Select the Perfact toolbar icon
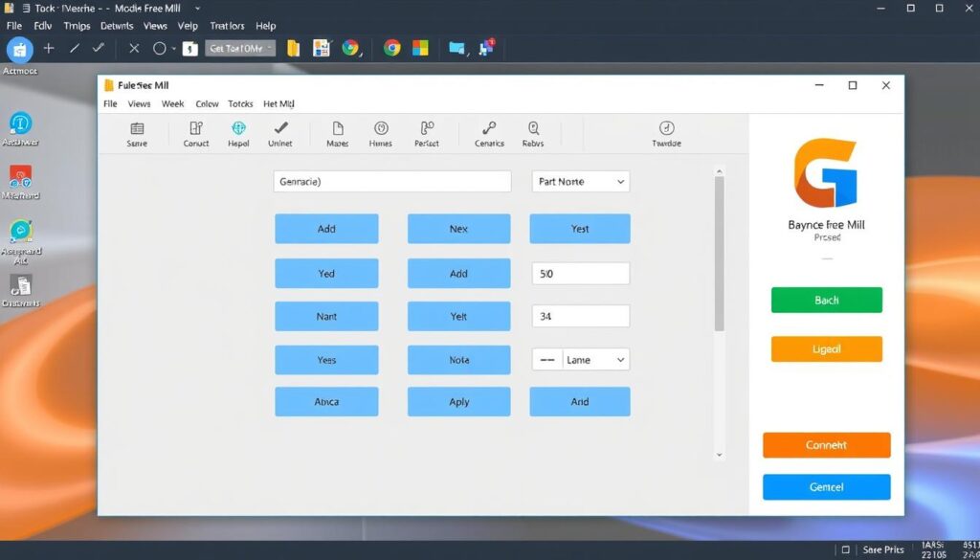 (x=427, y=134)
